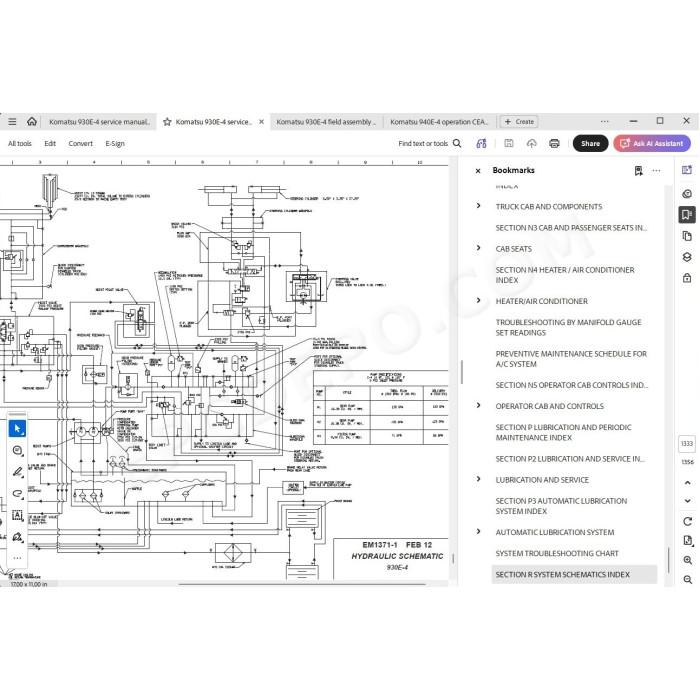This screenshot has width=700, height=700.
Task: Open PREVENTIVE MAINTENANCE SCHEDULE FOR A/C SYSTEM bookmark
Action: pos(571,359)
